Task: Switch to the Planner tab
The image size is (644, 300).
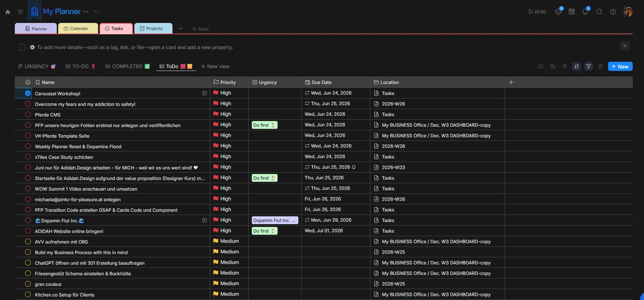Action: (x=36, y=29)
